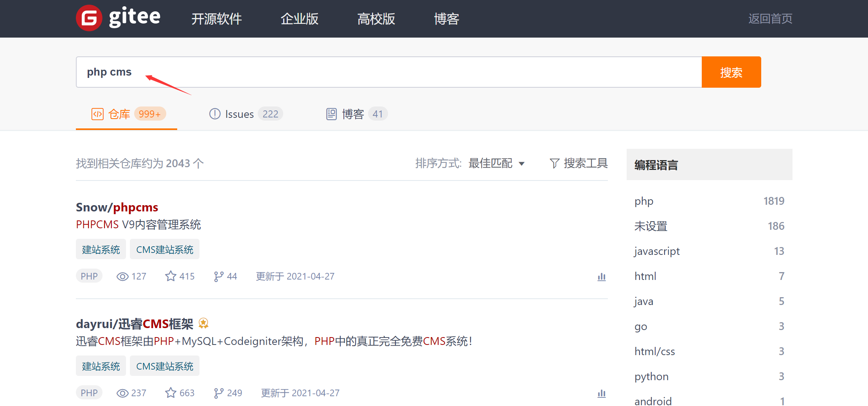Open 博客 in the top navigation
Screen dimensions: 868x406
[x=446, y=19]
